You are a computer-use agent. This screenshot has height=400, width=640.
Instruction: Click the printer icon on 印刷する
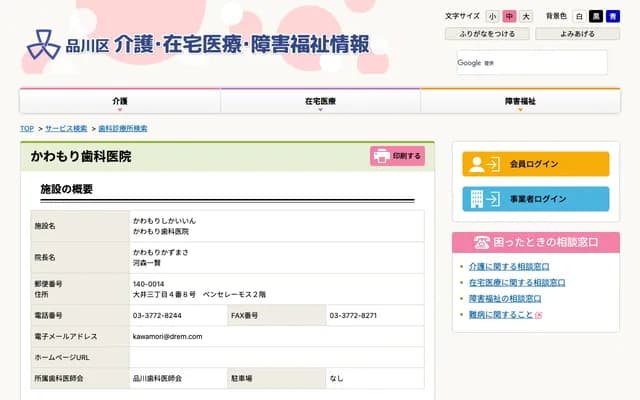point(381,156)
